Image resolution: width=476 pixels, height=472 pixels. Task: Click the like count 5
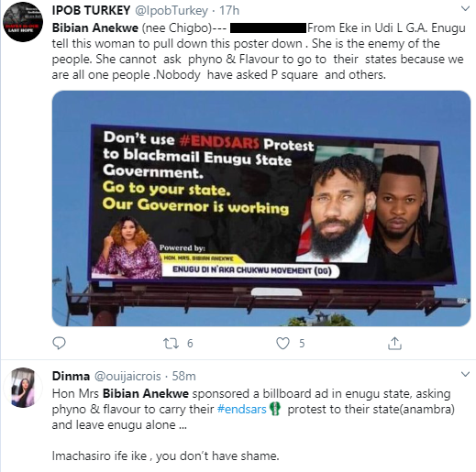(x=302, y=344)
